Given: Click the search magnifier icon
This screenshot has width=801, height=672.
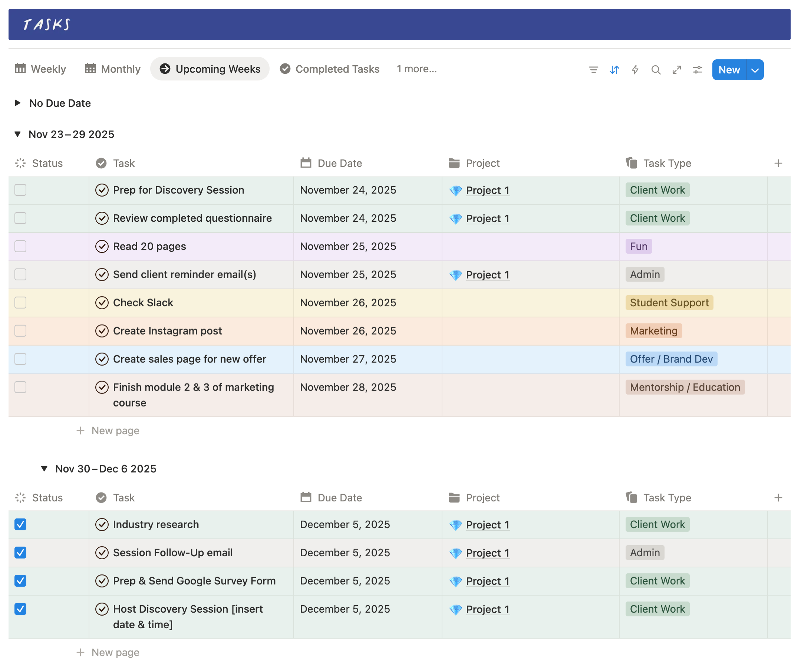Looking at the screenshot, I should point(656,70).
